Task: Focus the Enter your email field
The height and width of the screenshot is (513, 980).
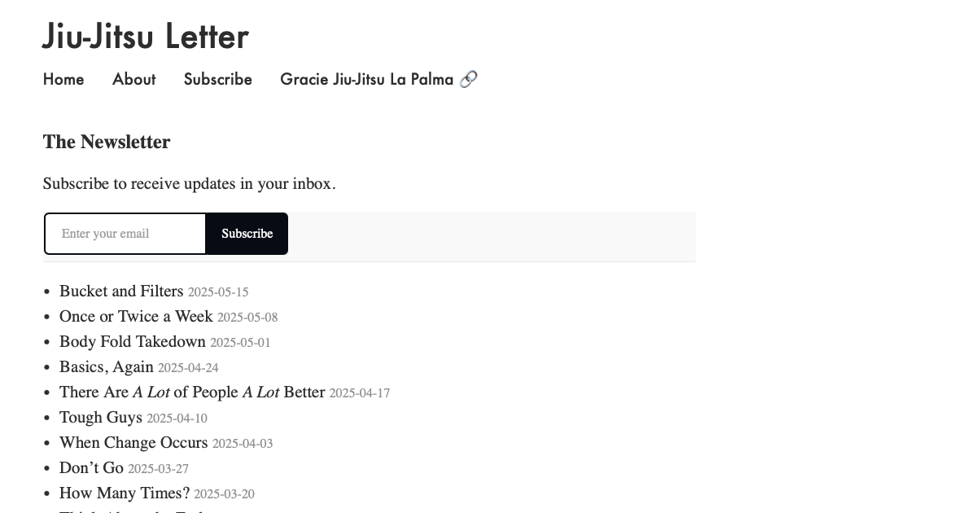Action: tap(125, 234)
